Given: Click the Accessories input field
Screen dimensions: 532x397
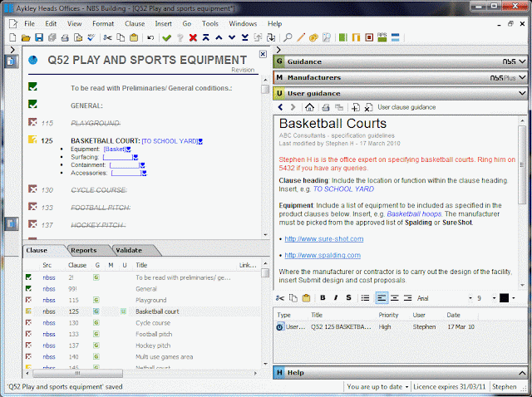Looking at the screenshot, I should (126, 174).
